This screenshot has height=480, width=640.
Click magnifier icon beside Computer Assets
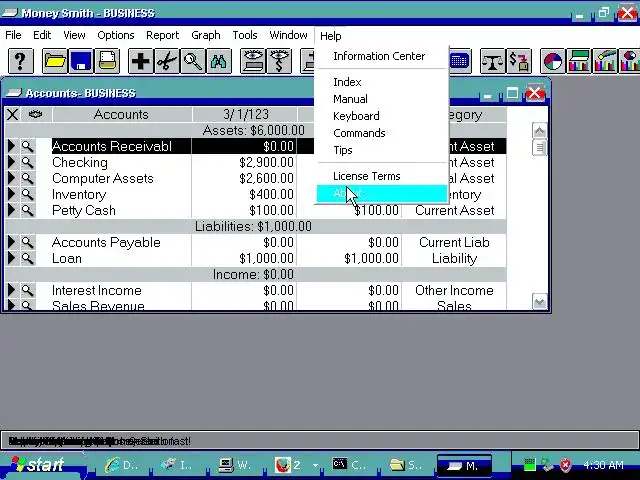coord(27,178)
